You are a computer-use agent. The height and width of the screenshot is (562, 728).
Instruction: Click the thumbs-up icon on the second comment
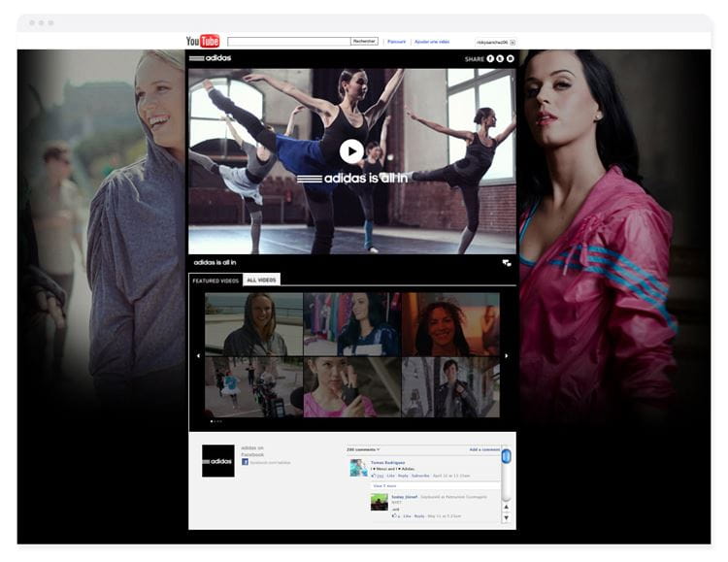coord(394,516)
